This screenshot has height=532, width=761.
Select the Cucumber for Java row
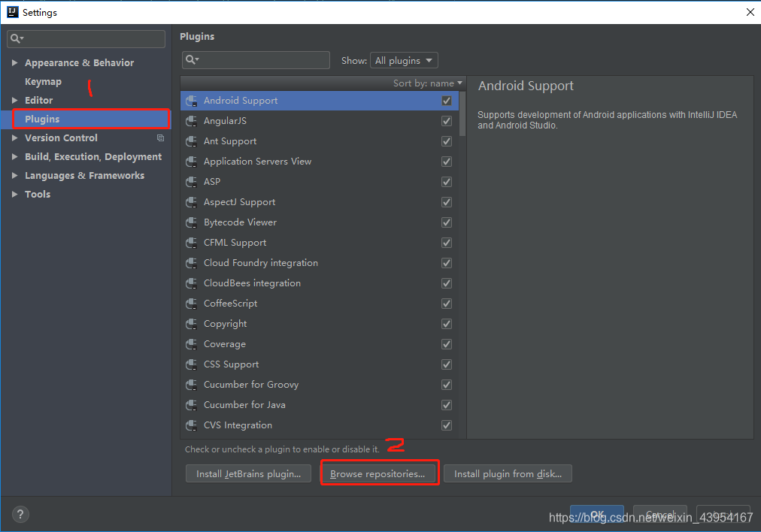point(320,405)
